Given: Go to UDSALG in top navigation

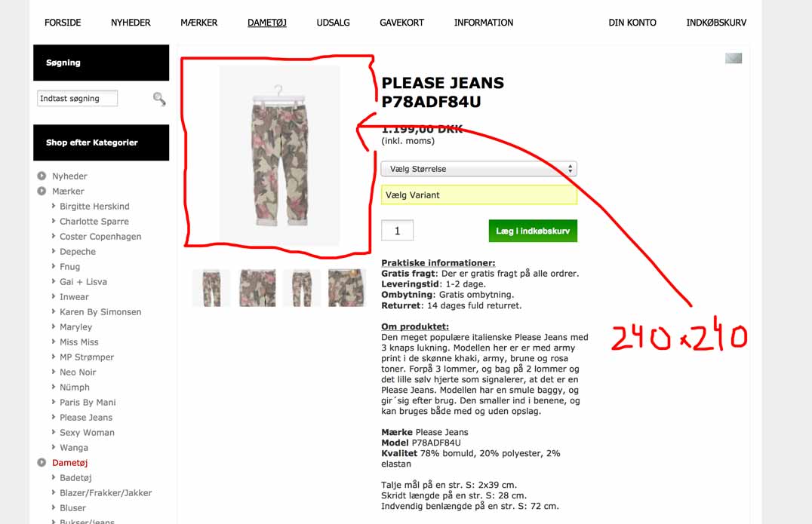Looking at the screenshot, I should pos(333,23).
